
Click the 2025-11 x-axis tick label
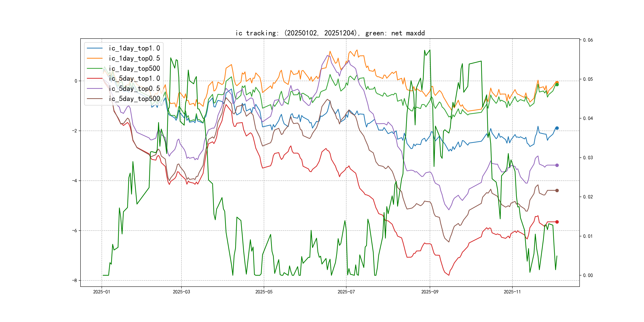pos(512,292)
